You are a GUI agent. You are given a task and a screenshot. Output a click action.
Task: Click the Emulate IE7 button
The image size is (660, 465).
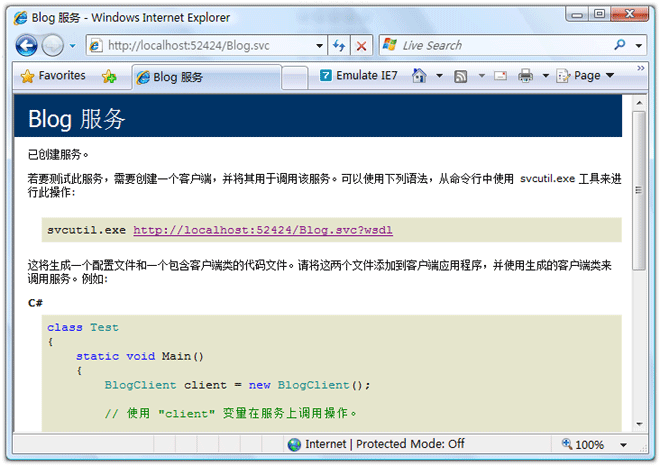point(358,76)
